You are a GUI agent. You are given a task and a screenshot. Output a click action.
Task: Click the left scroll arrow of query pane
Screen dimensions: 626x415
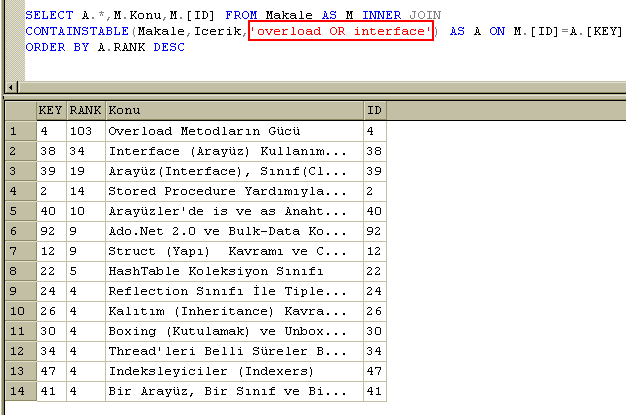pos(9,88)
